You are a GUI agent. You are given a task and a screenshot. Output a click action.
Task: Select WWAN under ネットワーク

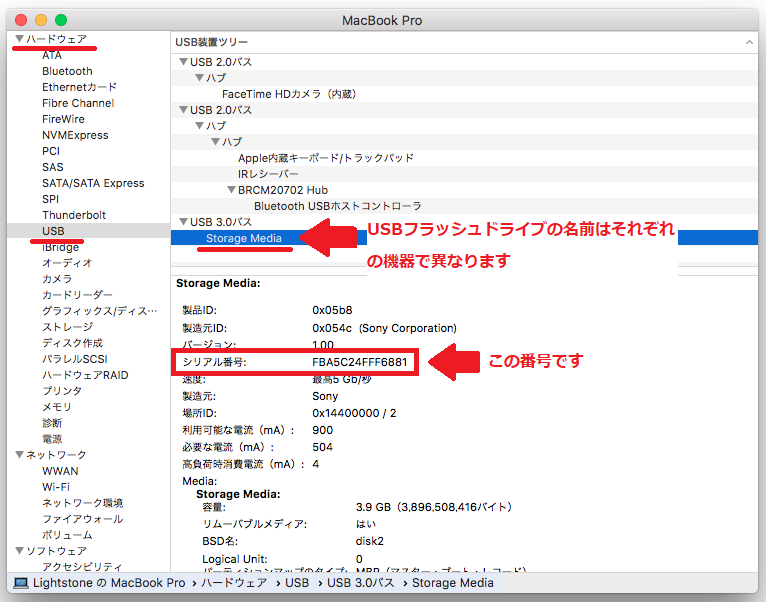pos(60,471)
